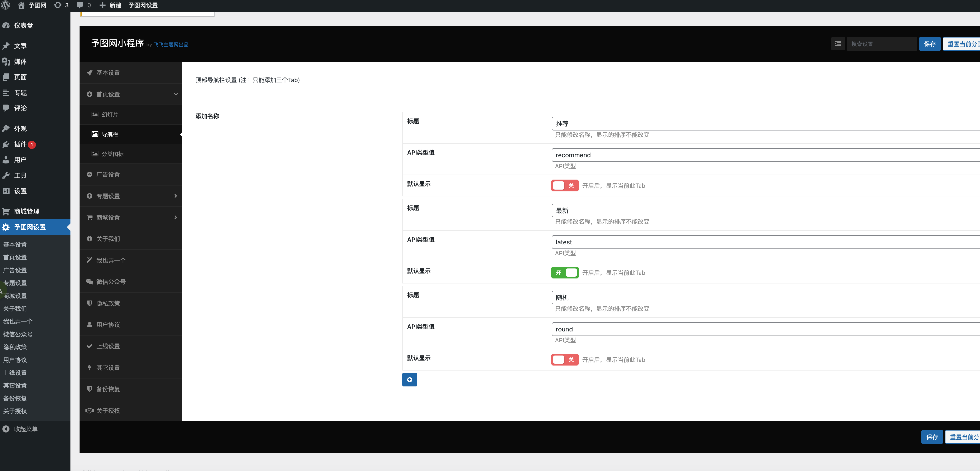Turn off default display for the 最新 tab
This screenshot has height=471, width=980.
pyautogui.click(x=565, y=272)
